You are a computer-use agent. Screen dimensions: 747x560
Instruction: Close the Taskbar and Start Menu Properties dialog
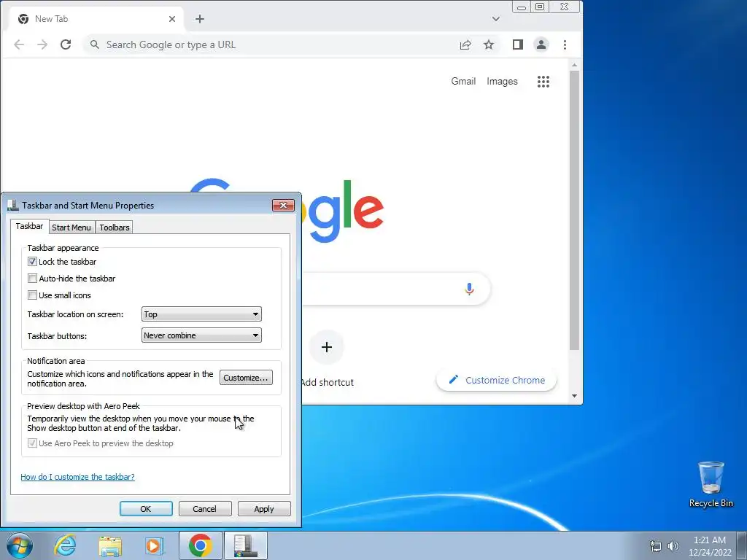point(284,205)
